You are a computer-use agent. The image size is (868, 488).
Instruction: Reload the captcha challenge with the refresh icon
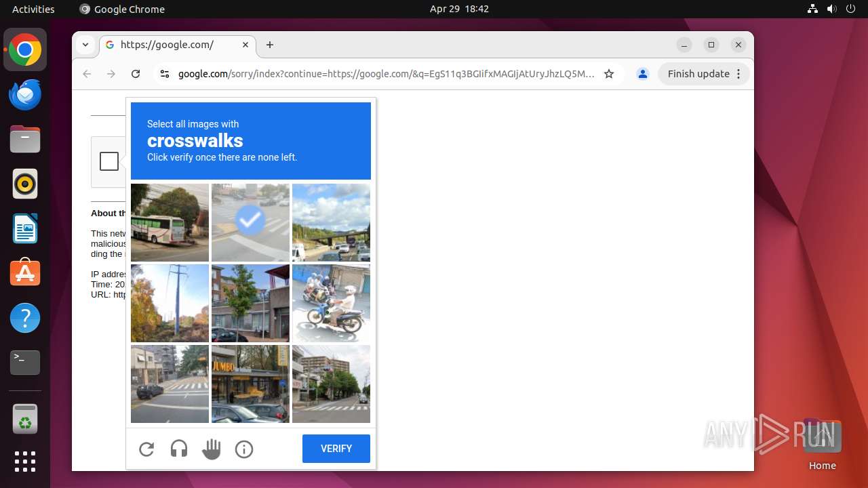(x=146, y=449)
